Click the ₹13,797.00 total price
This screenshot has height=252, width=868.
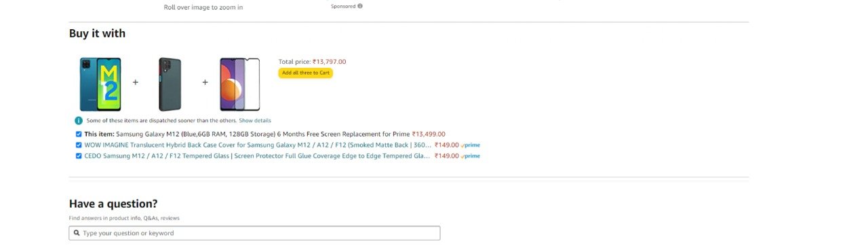point(330,62)
